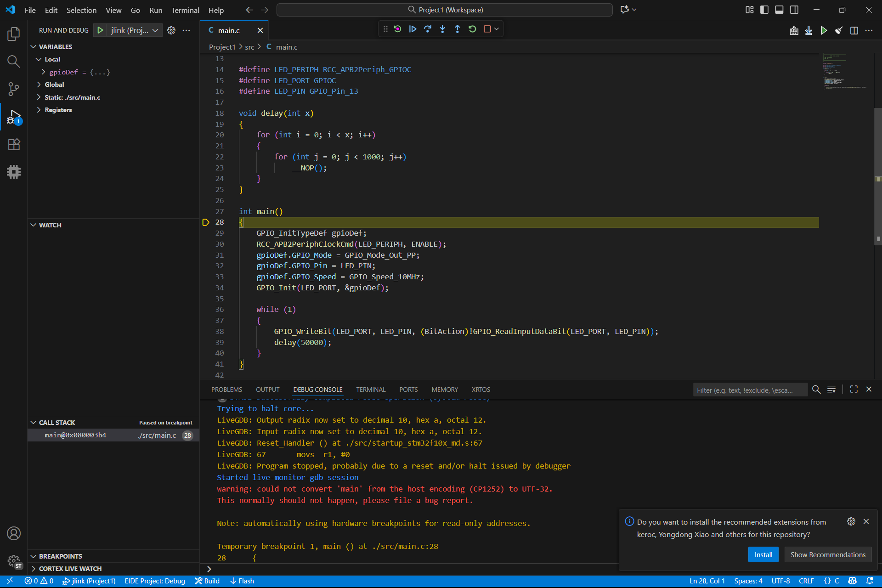The height and width of the screenshot is (588, 882).
Task: Open the Extensions view
Action: (14, 145)
